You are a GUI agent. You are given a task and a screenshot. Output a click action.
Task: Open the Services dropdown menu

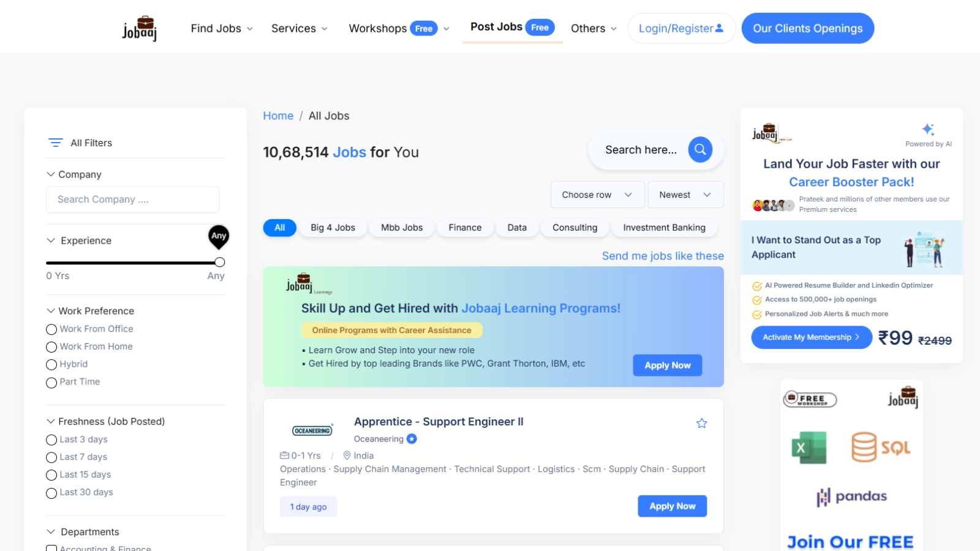tap(300, 28)
